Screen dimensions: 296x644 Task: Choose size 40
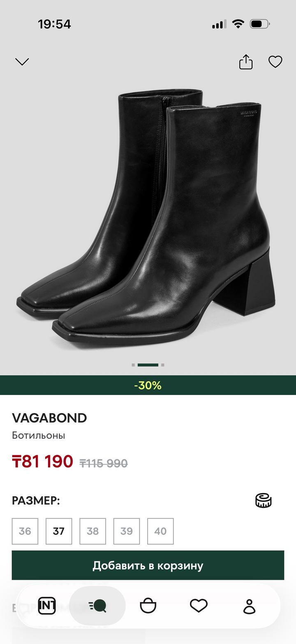[160, 531]
